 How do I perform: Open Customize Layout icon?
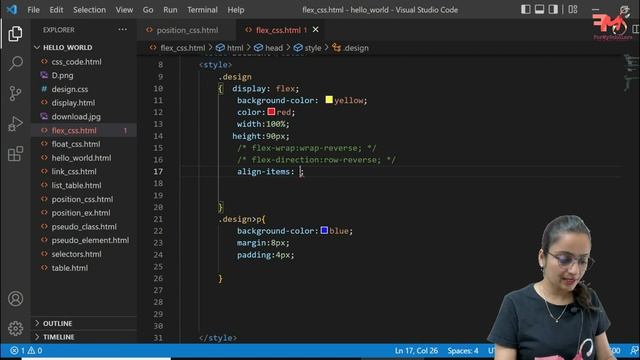(x=573, y=9)
